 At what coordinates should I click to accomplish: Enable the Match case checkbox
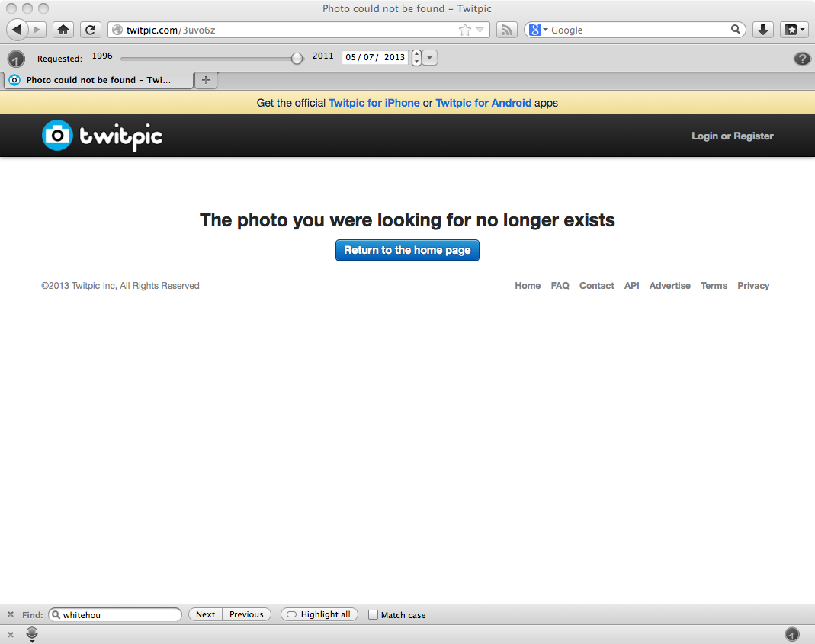coord(374,615)
